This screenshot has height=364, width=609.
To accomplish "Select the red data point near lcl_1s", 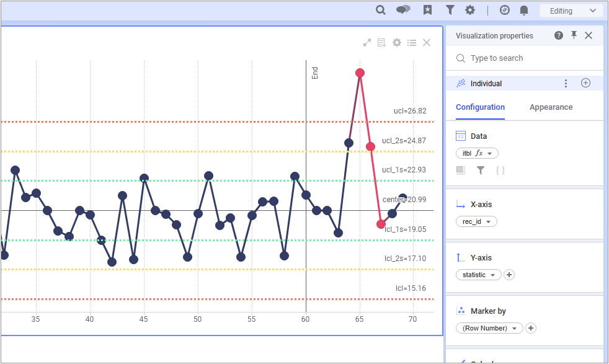I will click(381, 224).
